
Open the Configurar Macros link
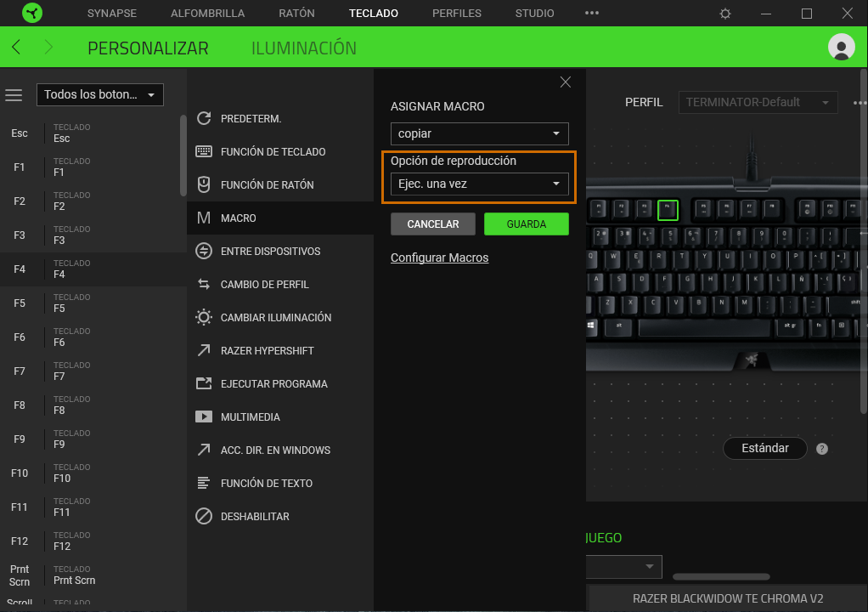click(x=439, y=258)
